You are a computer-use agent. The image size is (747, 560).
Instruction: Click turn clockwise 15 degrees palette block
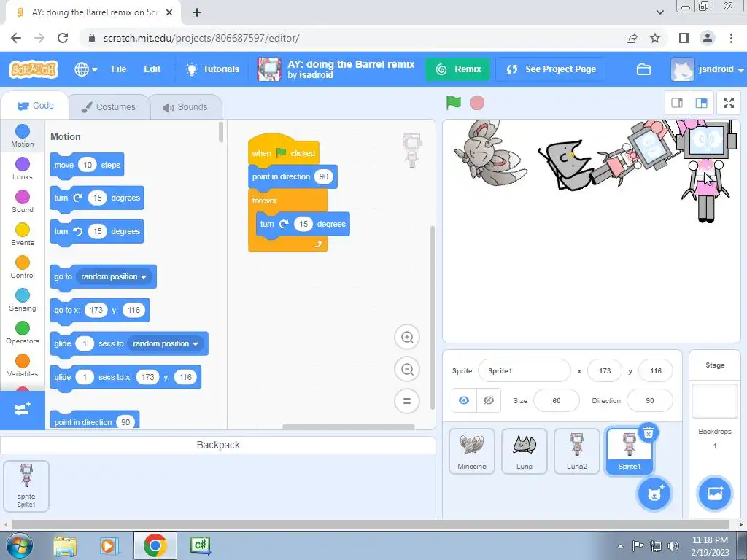pyautogui.click(x=97, y=198)
